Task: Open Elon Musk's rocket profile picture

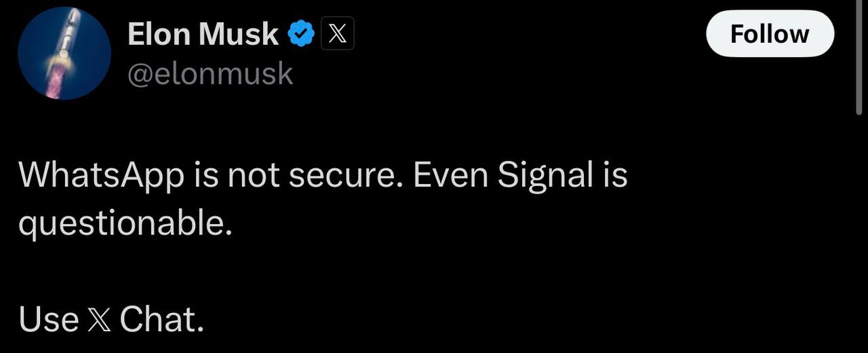Action: coord(64,54)
